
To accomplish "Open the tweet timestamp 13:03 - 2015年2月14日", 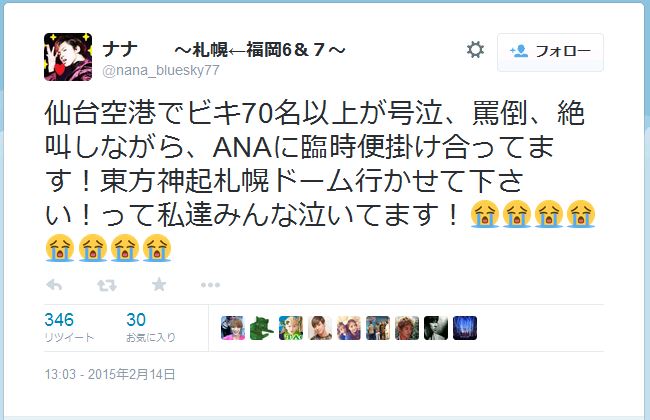I will 110,374.
